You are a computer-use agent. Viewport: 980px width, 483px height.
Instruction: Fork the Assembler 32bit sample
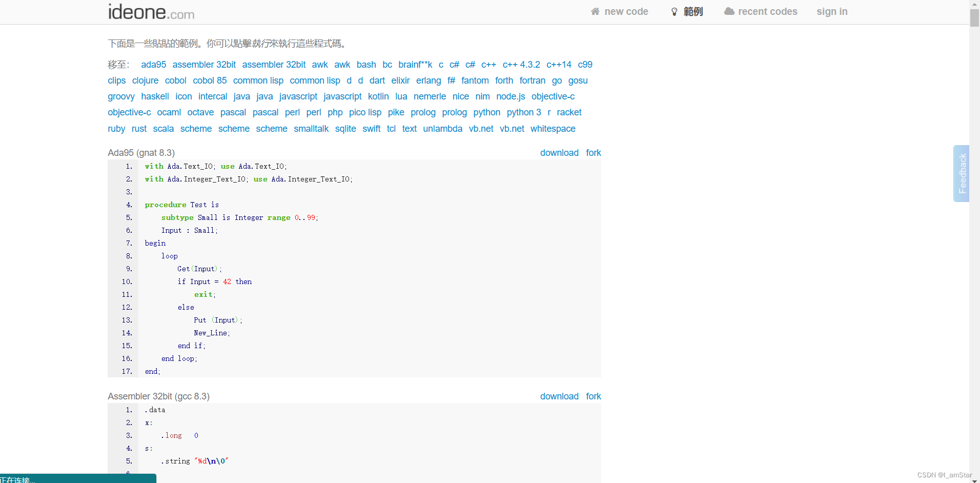click(x=594, y=396)
